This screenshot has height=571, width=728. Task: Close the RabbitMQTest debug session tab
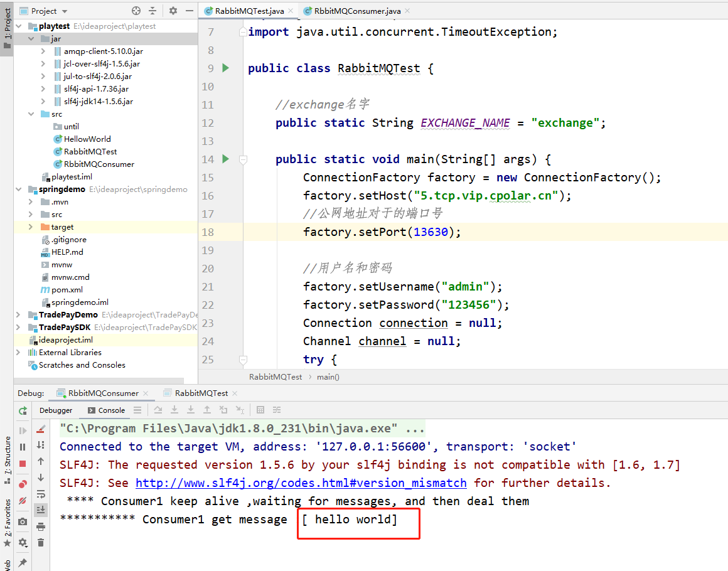point(235,393)
